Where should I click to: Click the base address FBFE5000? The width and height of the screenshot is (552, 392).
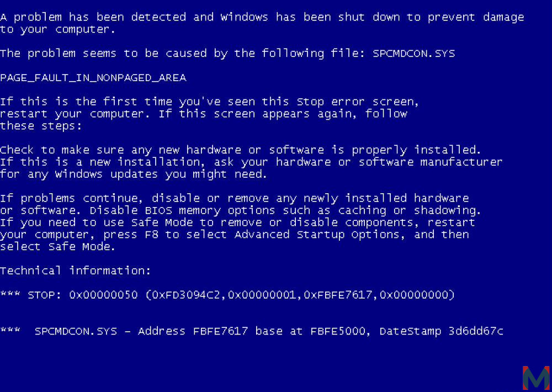pyautogui.click(x=338, y=331)
